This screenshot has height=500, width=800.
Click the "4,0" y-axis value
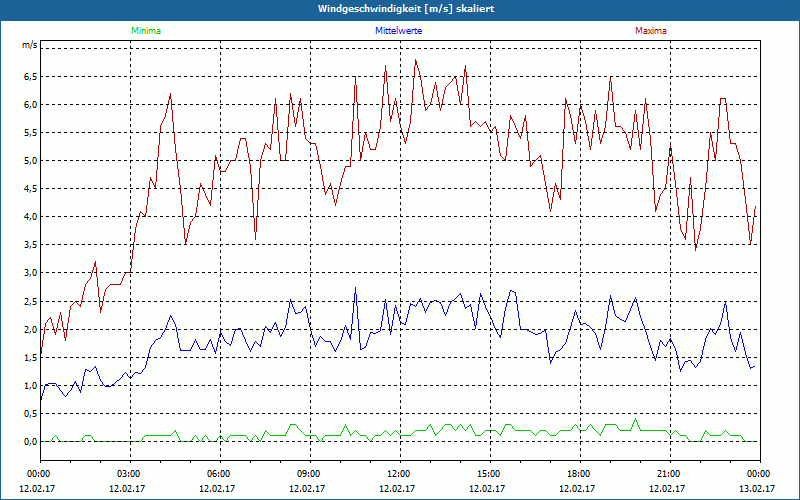point(31,217)
